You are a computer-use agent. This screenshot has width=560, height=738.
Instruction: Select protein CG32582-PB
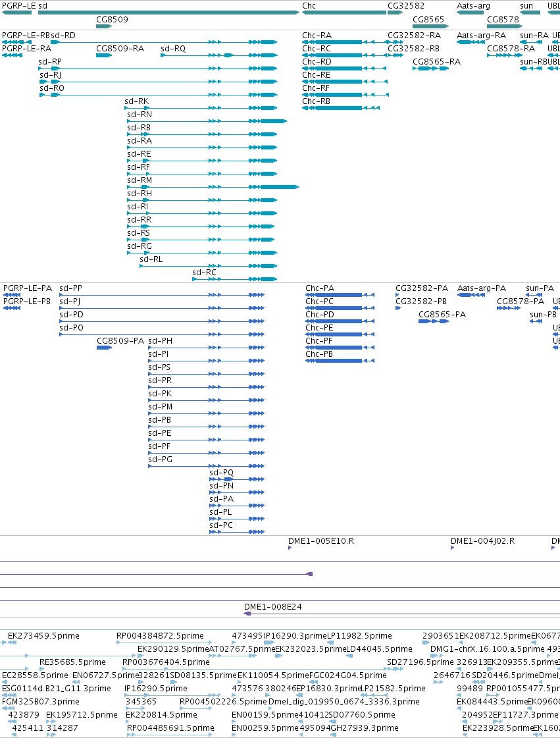tap(398, 308)
